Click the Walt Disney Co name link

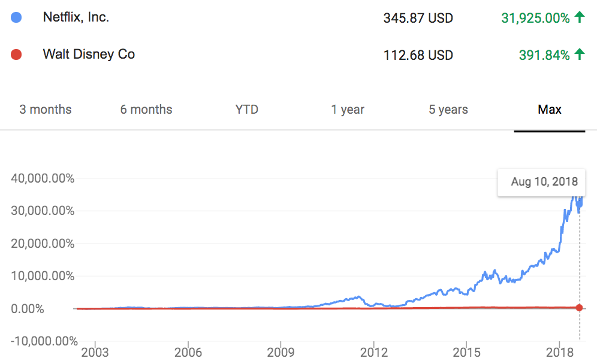pyautogui.click(x=88, y=54)
